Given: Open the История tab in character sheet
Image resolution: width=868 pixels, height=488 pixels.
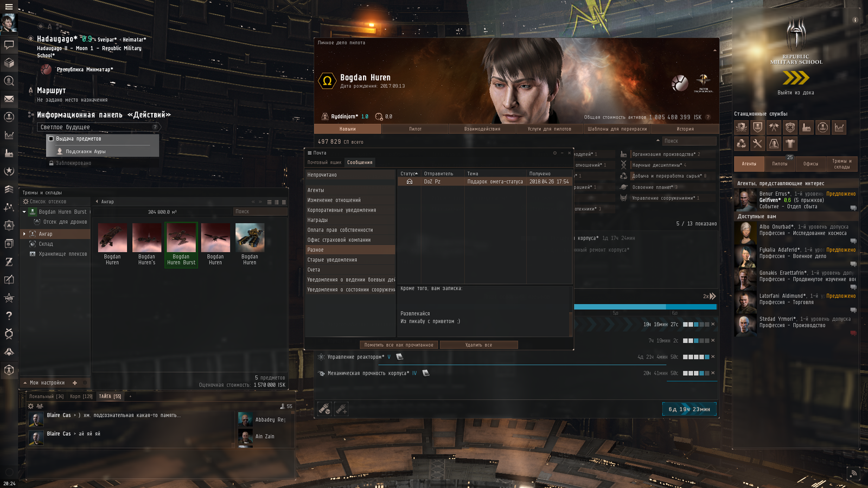Looking at the screenshot, I should (x=685, y=129).
